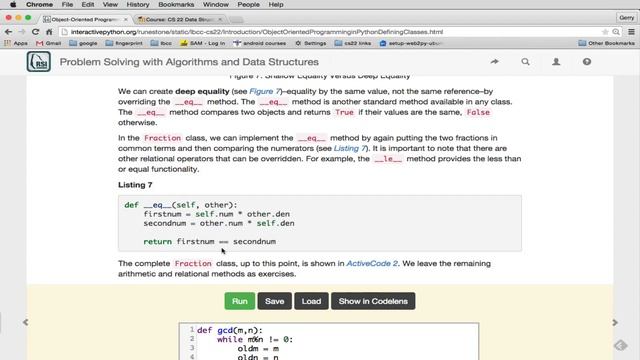This screenshot has height=360, width=640.
Task: Open the setup-web2py bookmark
Action: point(411,43)
